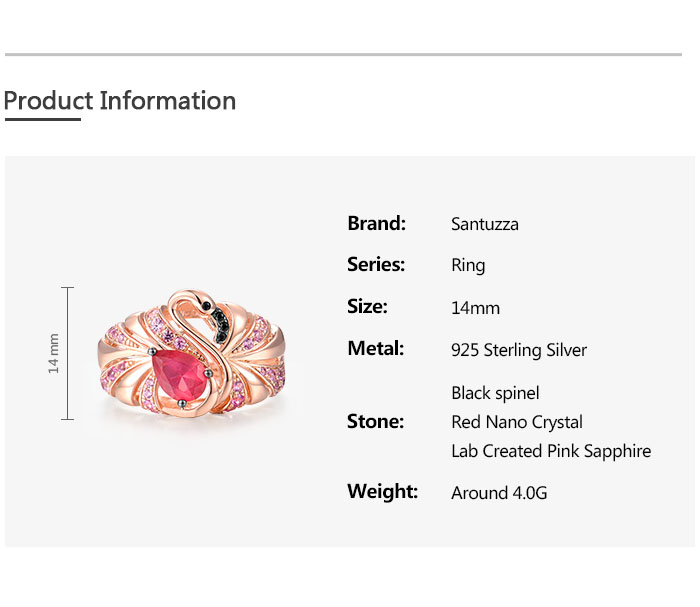Select the Series: label
The image size is (700, 607).
coord(376,265)
